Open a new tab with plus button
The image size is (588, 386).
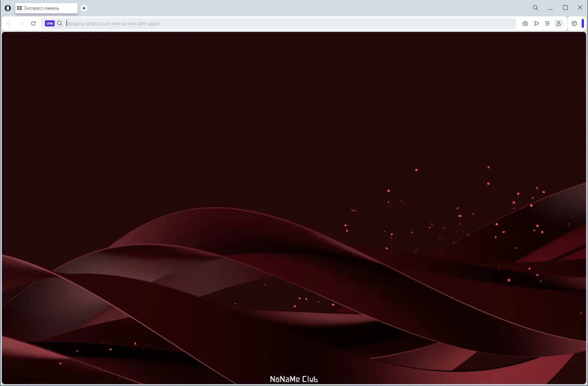click(84, 8)
